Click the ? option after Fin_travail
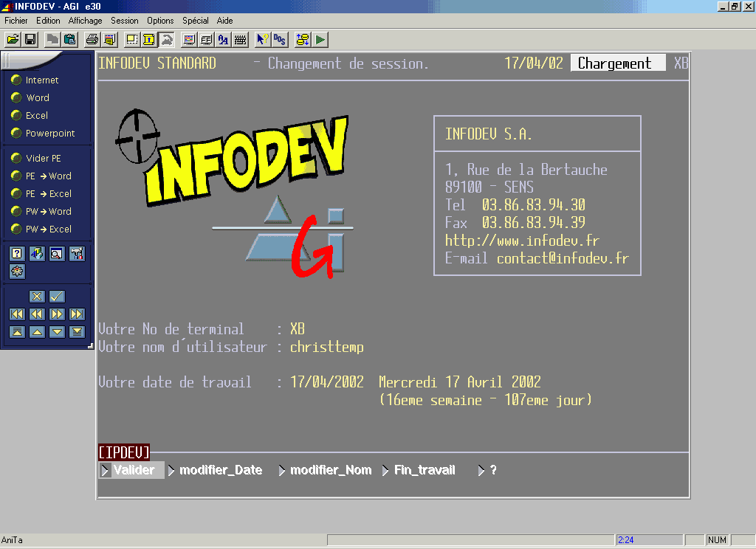This screenshot has height=549, width=756. [x=487, y=470]
